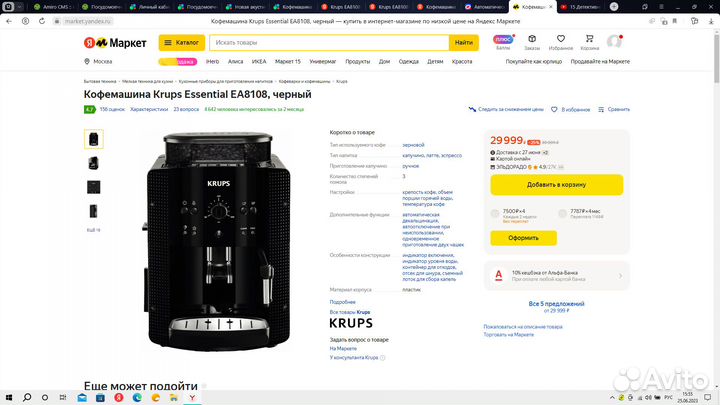Open the user profile avatar

coord(614,41)
